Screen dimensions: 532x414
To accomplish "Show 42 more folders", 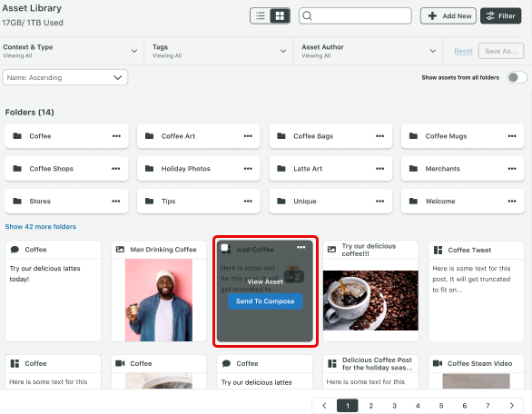I will click(x=40, y=226).
